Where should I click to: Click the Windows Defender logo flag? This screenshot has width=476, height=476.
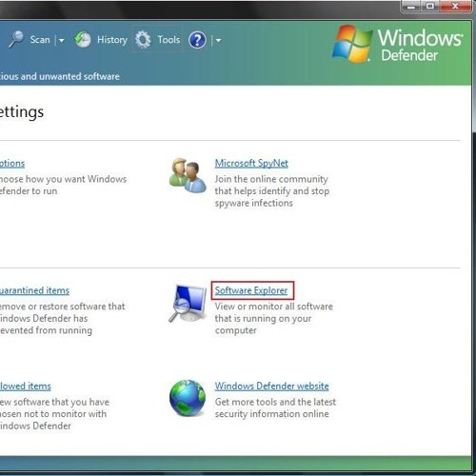(x=351, y=44)
